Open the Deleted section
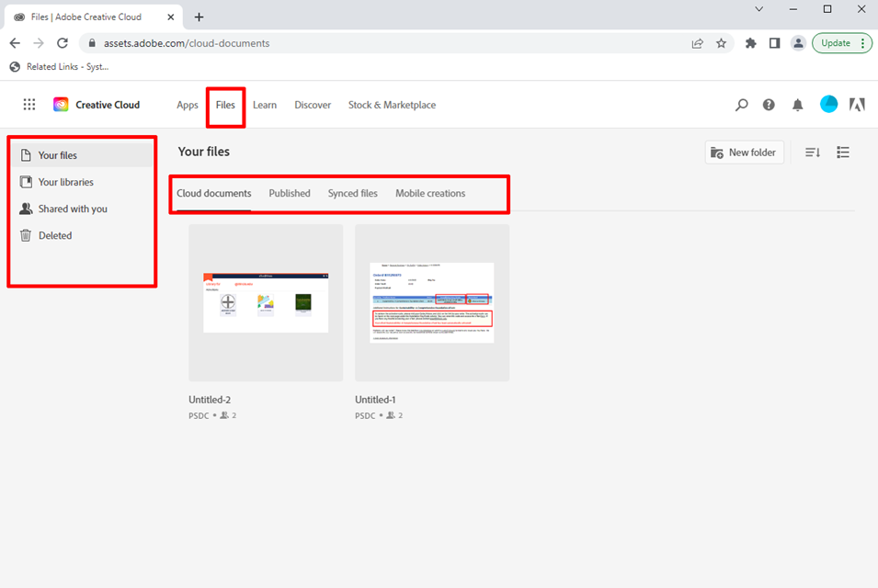878x588 pixels. click(x=83, y=235)
